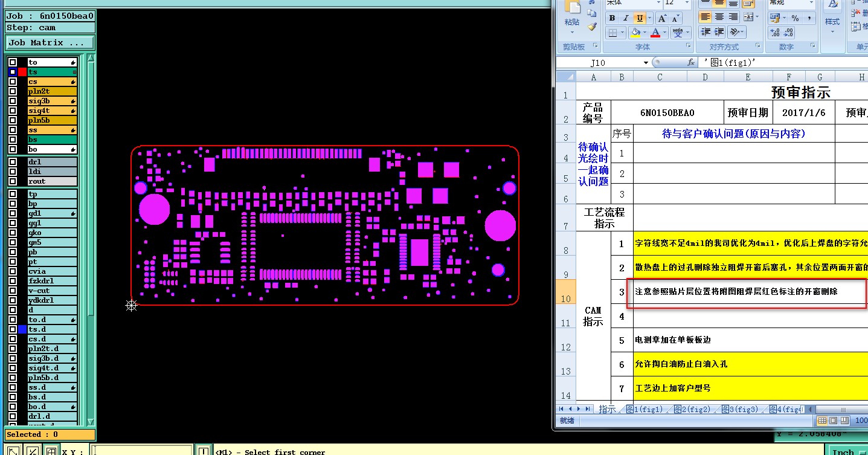Open the font size dropdown
The width and height of the screenshot is (868, 455).
687,3
